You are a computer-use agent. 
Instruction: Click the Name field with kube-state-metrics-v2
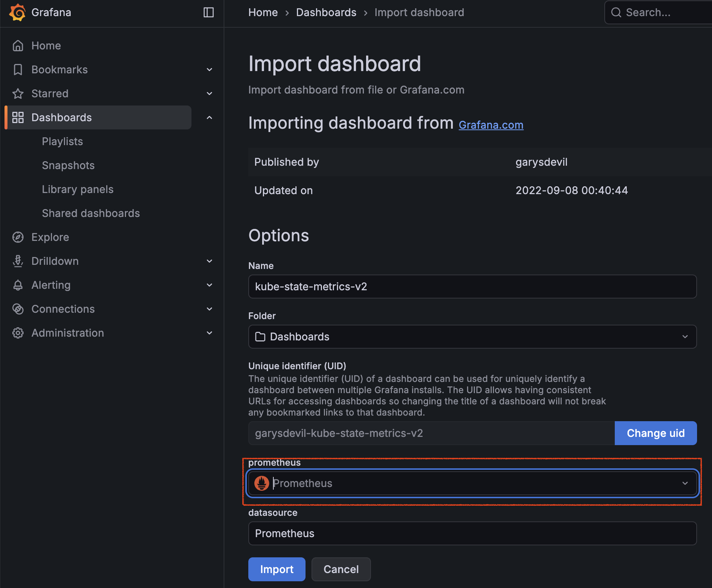(x=472, y=287)
